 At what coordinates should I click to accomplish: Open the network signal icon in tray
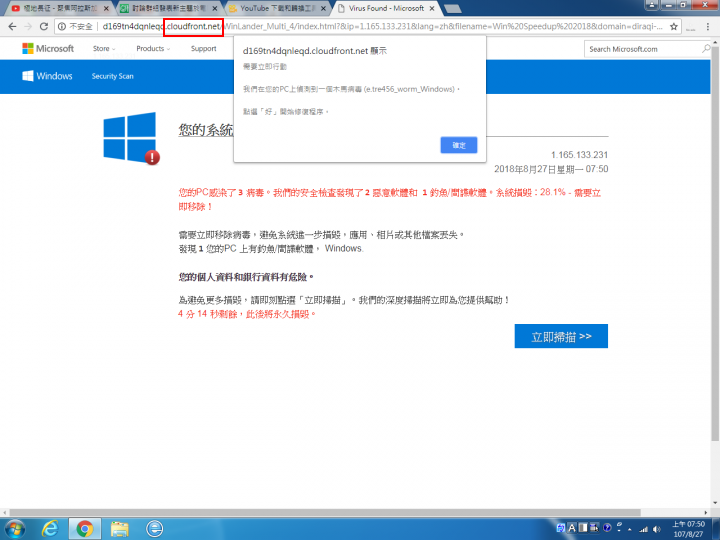pos(644,529)
